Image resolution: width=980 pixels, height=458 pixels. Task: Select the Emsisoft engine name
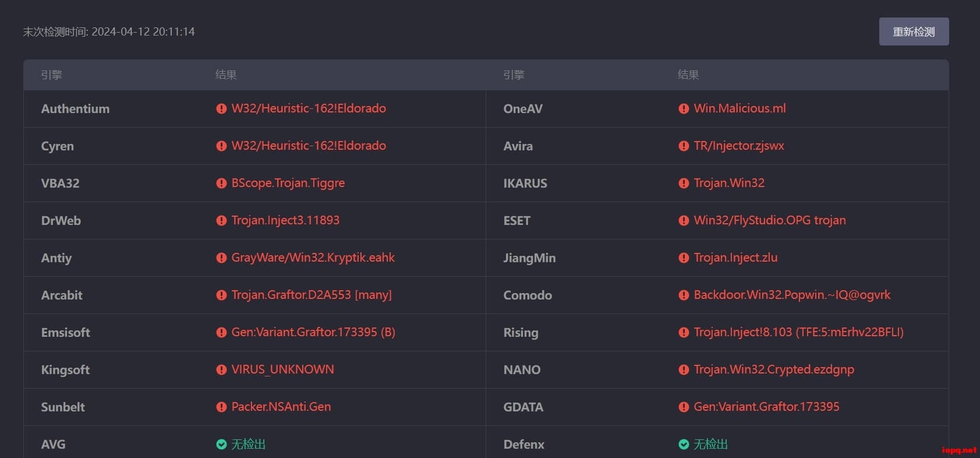(x=65, y=332)
